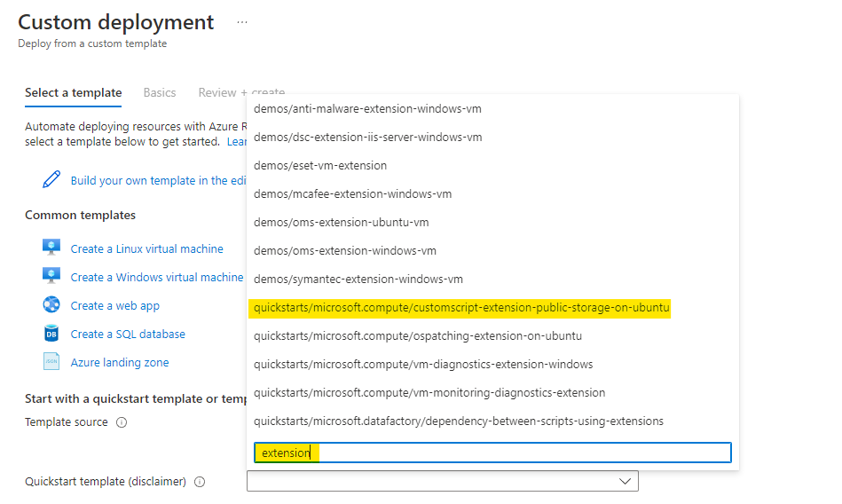Image resolution: width=842 pixels, height=504 pixels.
Task: Click the info icon beside Template source
Action: coord(122,422)
